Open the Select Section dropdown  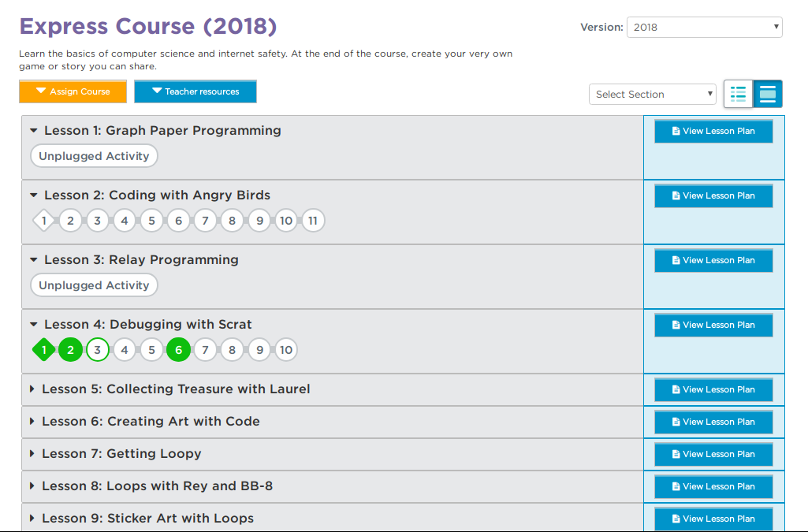pyautogui.click(x=652, y=94)
